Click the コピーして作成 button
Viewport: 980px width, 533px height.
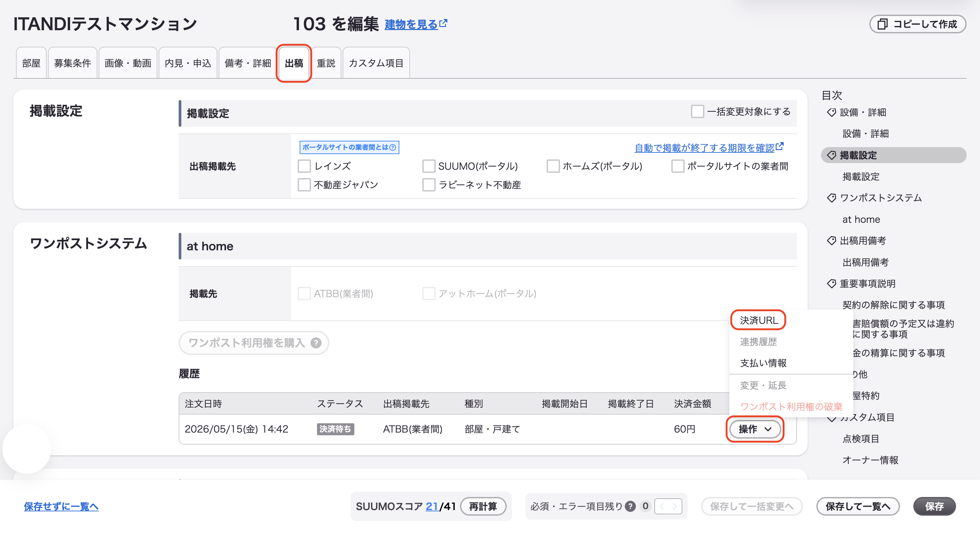point(918,24)
